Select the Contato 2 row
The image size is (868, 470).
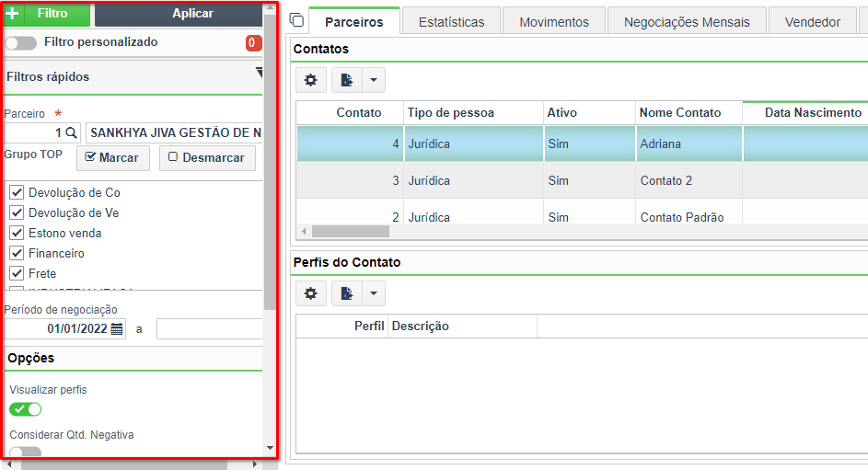click(583, 180)
